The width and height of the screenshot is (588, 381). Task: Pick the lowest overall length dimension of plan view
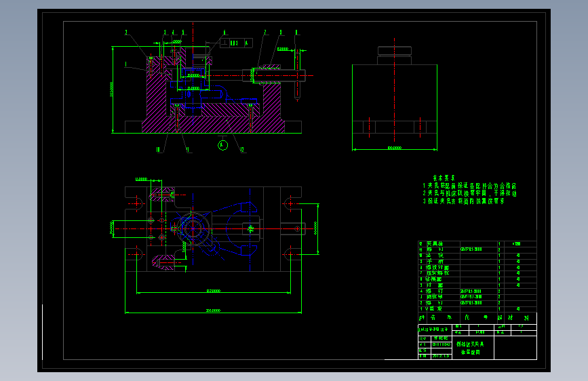pos(213,310)
